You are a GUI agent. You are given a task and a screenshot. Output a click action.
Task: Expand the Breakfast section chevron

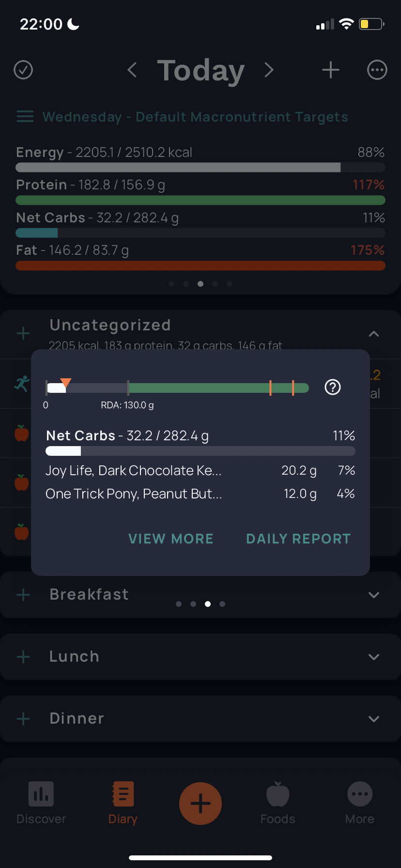click(374, 595)
